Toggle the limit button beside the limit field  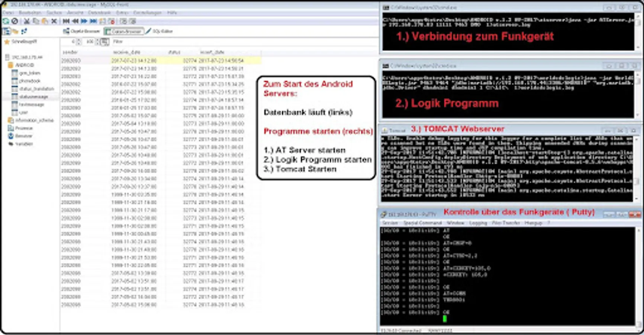click(104, 42)
